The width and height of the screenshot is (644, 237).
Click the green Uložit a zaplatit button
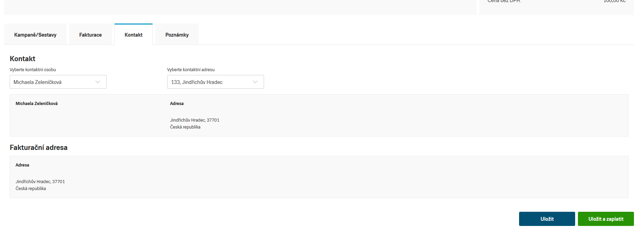click(x=606, y=219)
